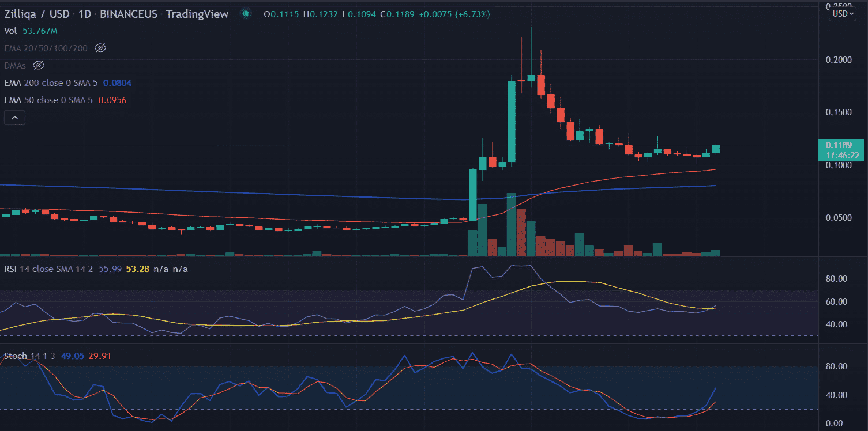Click the Stoch %K value 49.05
The width and height of the screenshot is (868, 431).
pyautogui.click(x=73, y=356)
